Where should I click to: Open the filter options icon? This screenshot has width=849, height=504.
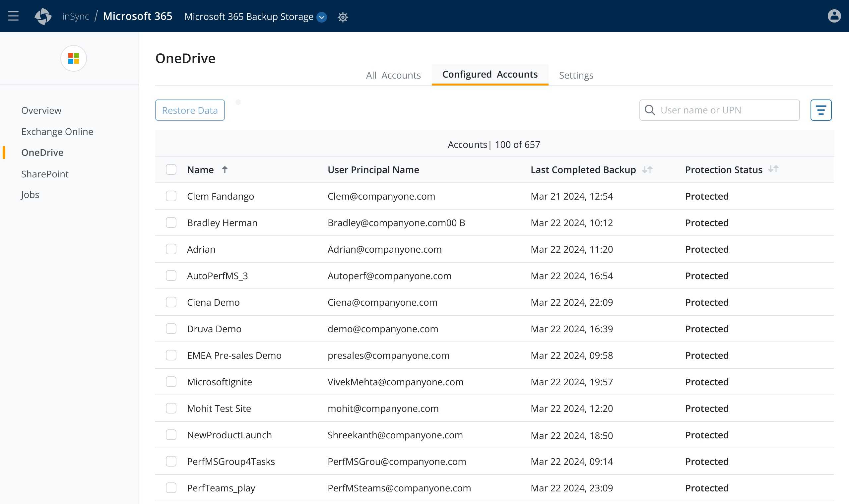coord(820,110)
